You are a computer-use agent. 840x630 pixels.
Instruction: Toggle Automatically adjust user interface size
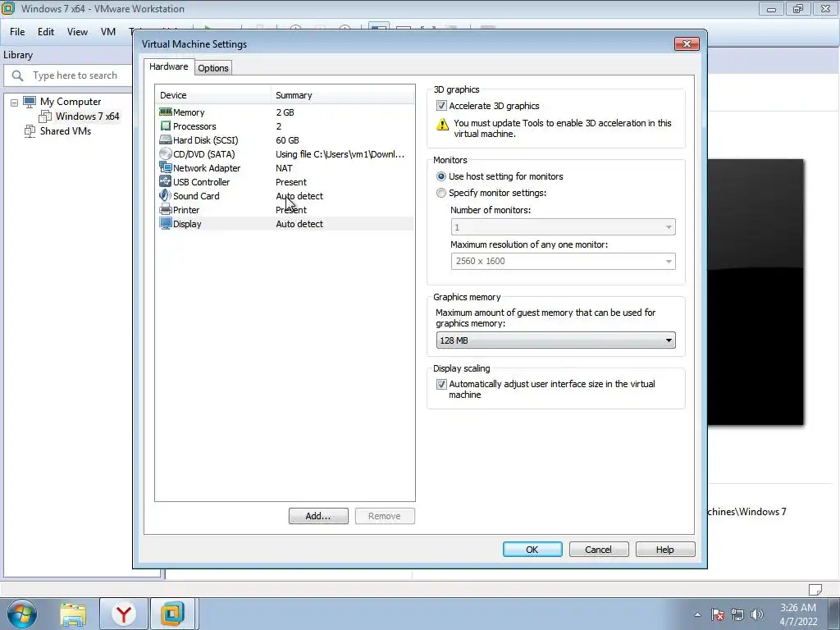coord(441,384)
